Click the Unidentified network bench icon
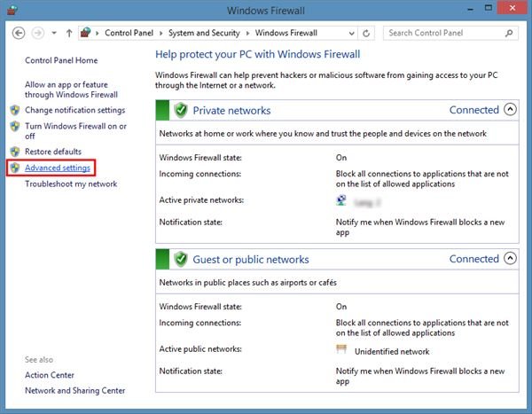This screenshot has height=414, width=532. pos(341,349)
